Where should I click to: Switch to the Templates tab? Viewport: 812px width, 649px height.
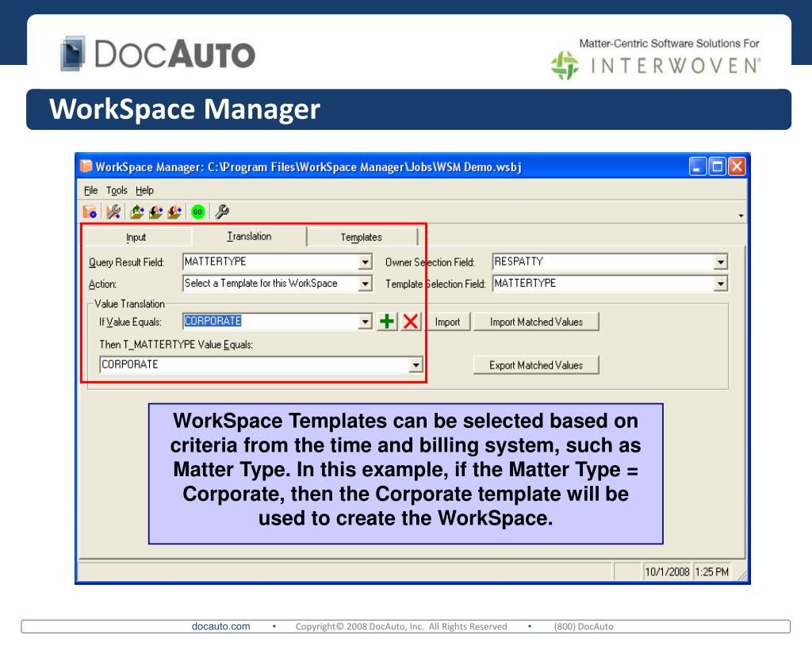coord(362,237)
